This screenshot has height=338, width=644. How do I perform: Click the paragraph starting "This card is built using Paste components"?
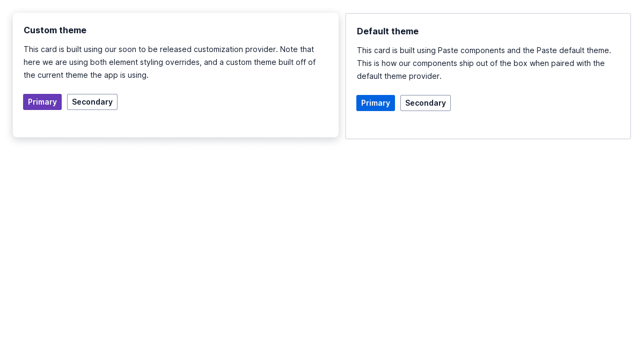pos(484,63)
